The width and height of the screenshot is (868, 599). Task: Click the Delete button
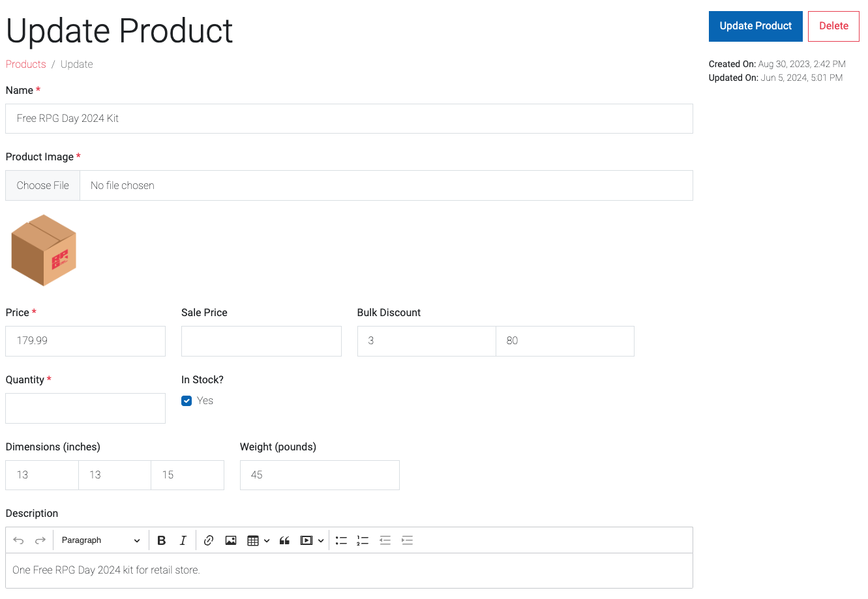pyautogui.click(x=833, y=26)
